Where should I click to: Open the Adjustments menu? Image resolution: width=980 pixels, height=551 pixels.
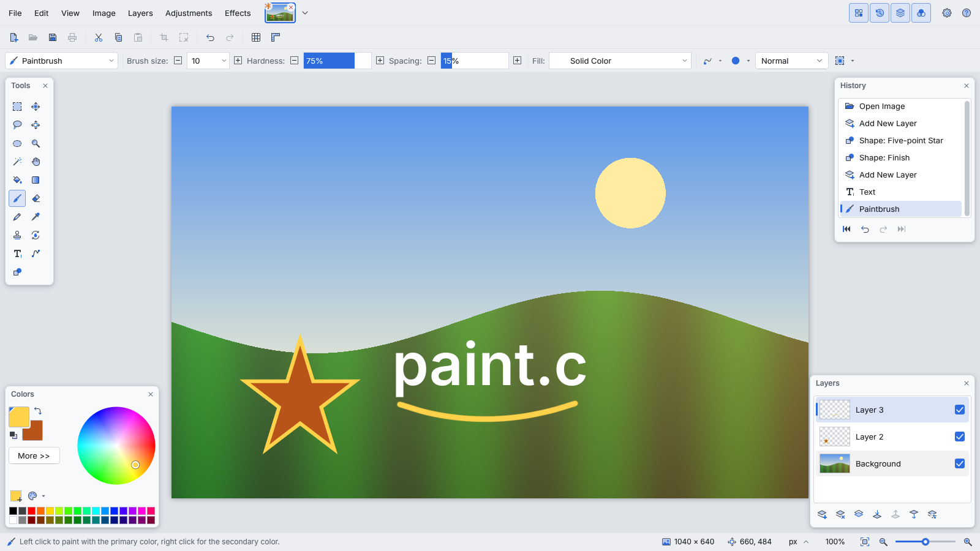(189, 13)
